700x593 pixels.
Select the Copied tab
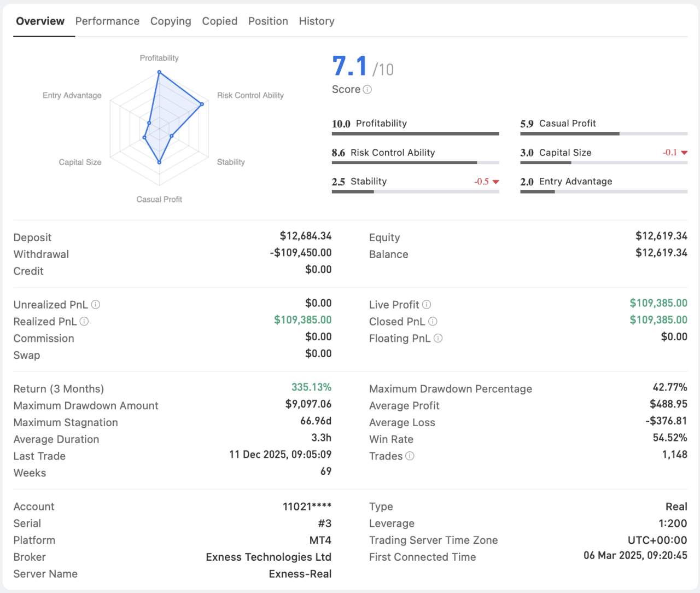(x=220, y=21)
